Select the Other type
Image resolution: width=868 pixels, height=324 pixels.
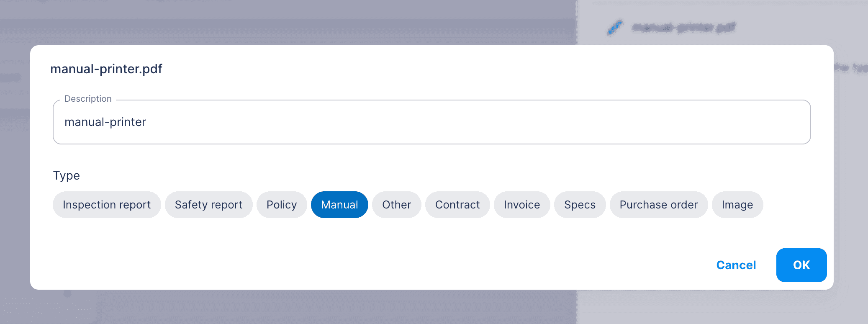click(x=396, y=205)
